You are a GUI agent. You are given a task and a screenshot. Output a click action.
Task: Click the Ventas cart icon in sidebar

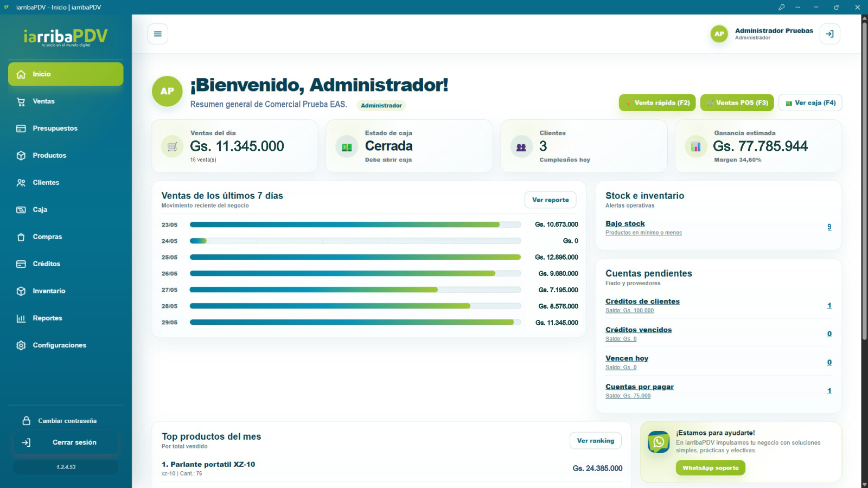(x=21, y=101)
